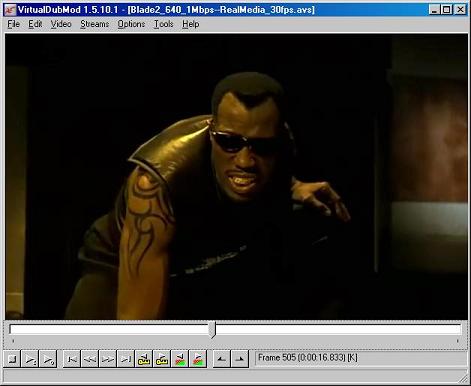Open the Streams menu
Viewport: 471px width, 386px height.
[x=95, y=24]
